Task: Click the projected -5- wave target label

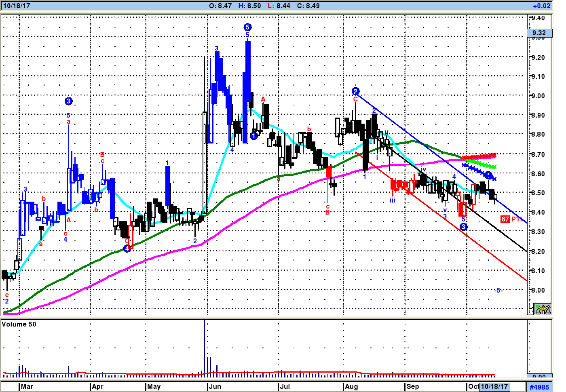Action: (498, 290)
